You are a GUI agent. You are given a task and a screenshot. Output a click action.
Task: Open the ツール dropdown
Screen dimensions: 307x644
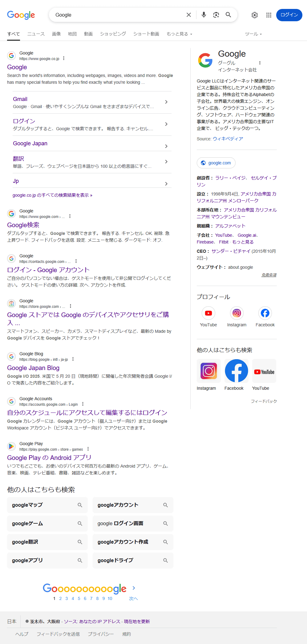253,34
